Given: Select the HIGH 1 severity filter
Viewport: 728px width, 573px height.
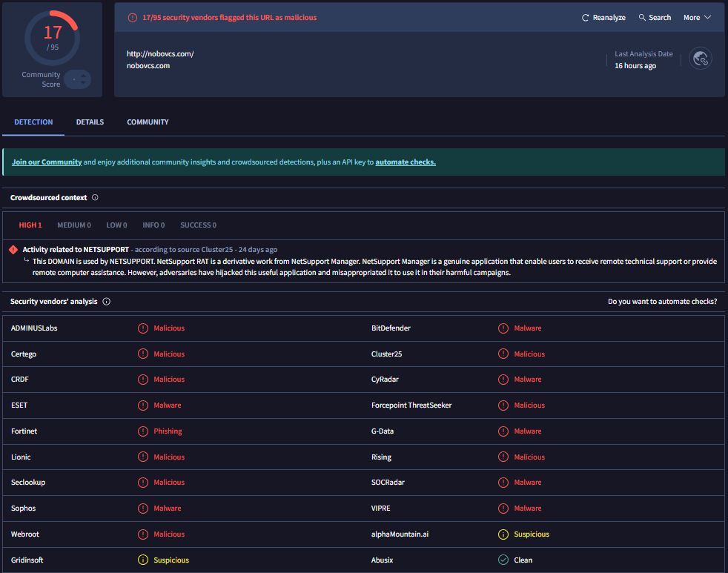Looking at the screenshot, I should pos(30,225).
